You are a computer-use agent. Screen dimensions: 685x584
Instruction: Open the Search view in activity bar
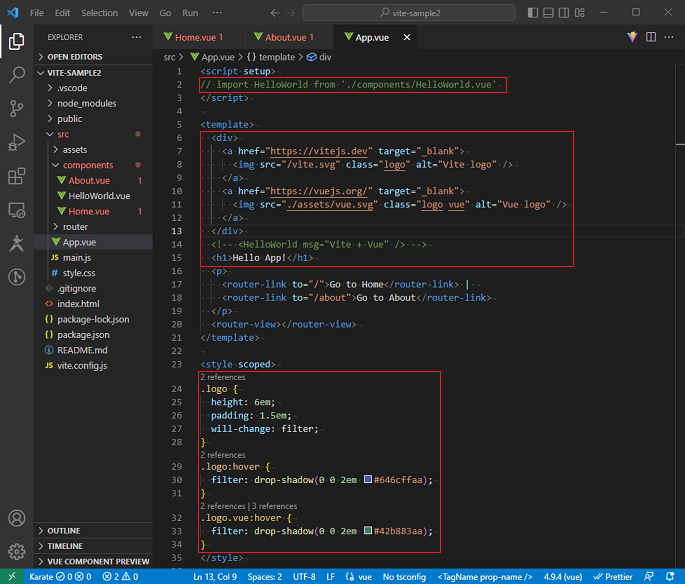point(17,75)
